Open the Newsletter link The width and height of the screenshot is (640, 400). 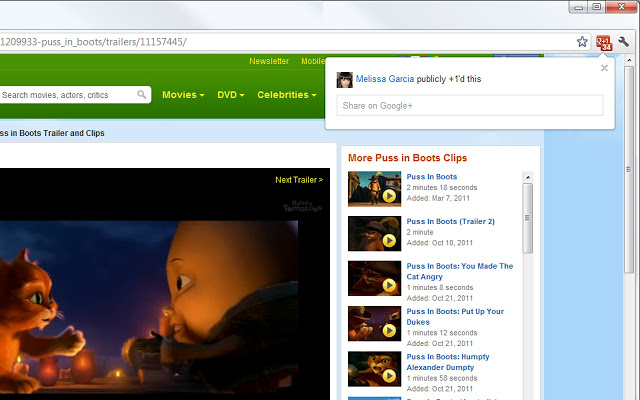(269, 61)
